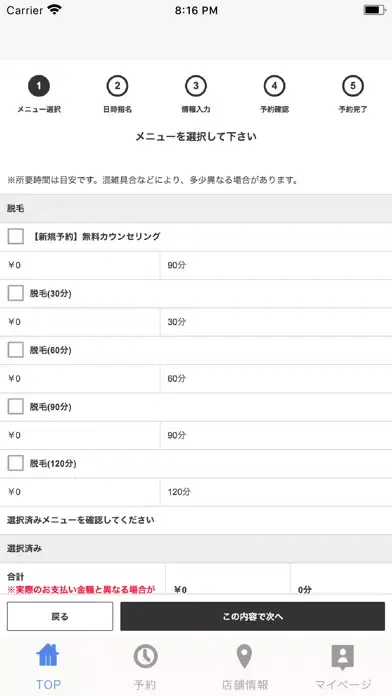Open マイページ profile icon
Image resolution: width=392 pixels, height=696 pixels.
click(x=343, y=657)
